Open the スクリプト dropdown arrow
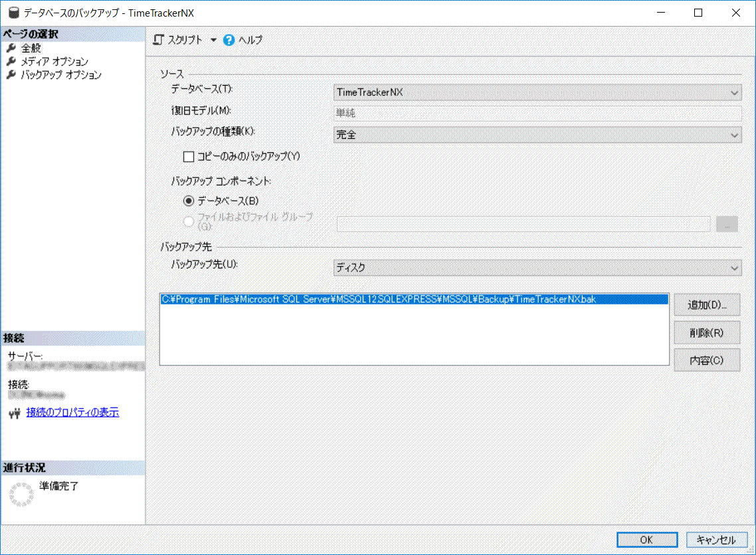The width and height of the screenshot is (756, 555). (x=213, y=40)
